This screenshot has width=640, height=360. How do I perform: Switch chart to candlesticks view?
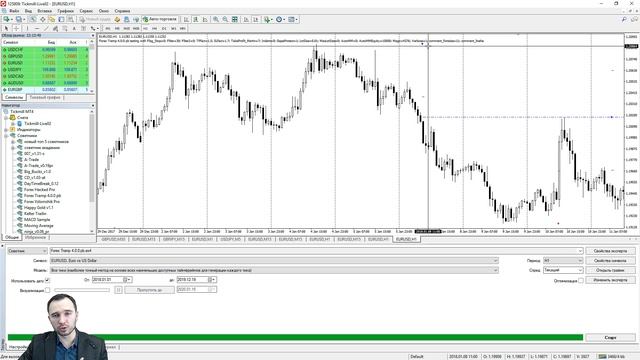click(196, 19)
